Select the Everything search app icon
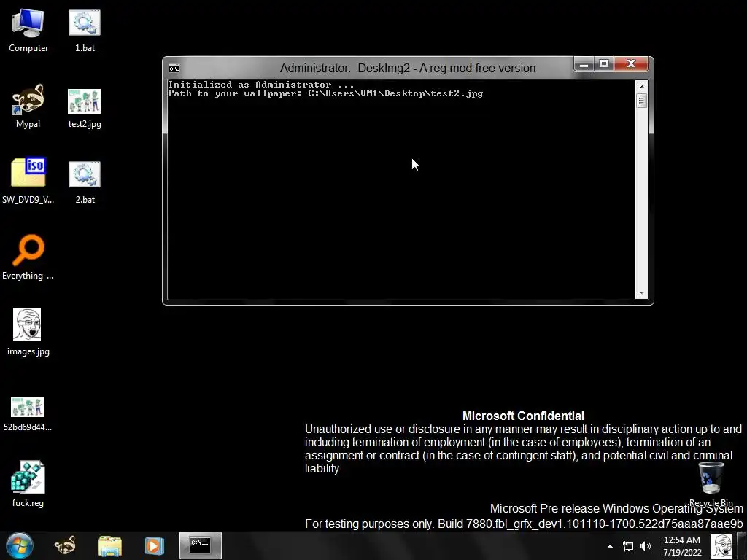 (x=28, y=257)
